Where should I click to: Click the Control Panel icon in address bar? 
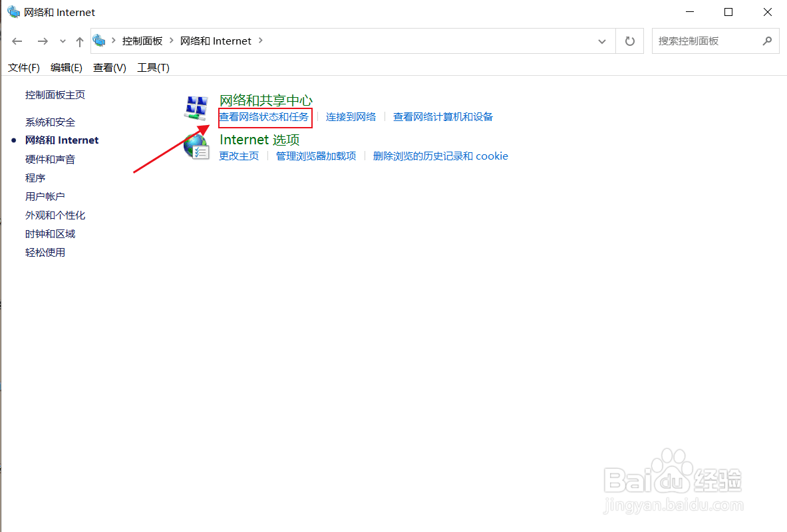coord(100,40)
